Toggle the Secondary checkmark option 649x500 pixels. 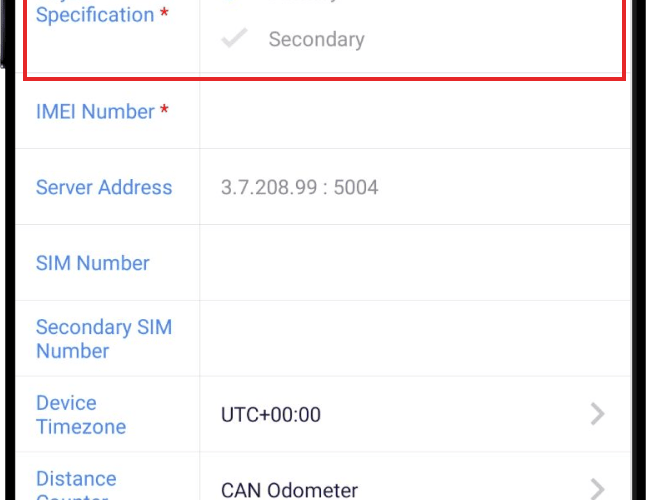pyautogui.click(x=234, y=40)
